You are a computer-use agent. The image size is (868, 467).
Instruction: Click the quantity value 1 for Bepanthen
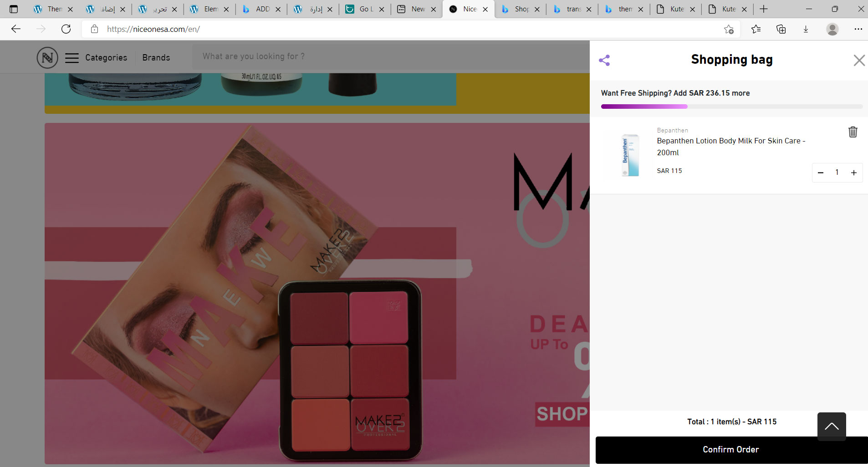837,172
